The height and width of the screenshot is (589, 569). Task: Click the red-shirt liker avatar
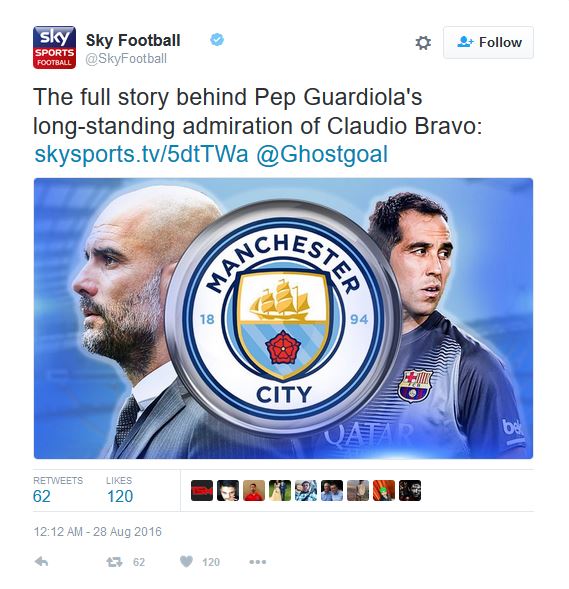click(x=254, y=491)
